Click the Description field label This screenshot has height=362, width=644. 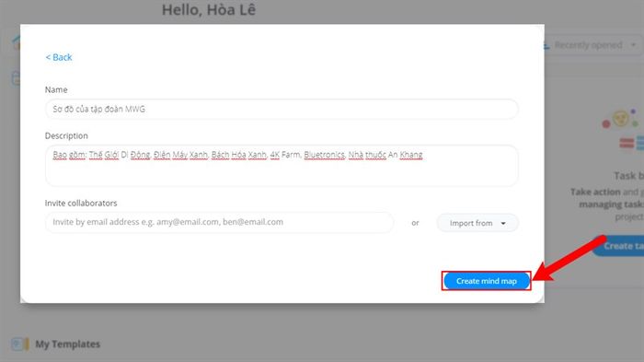(x=66, y=135)
